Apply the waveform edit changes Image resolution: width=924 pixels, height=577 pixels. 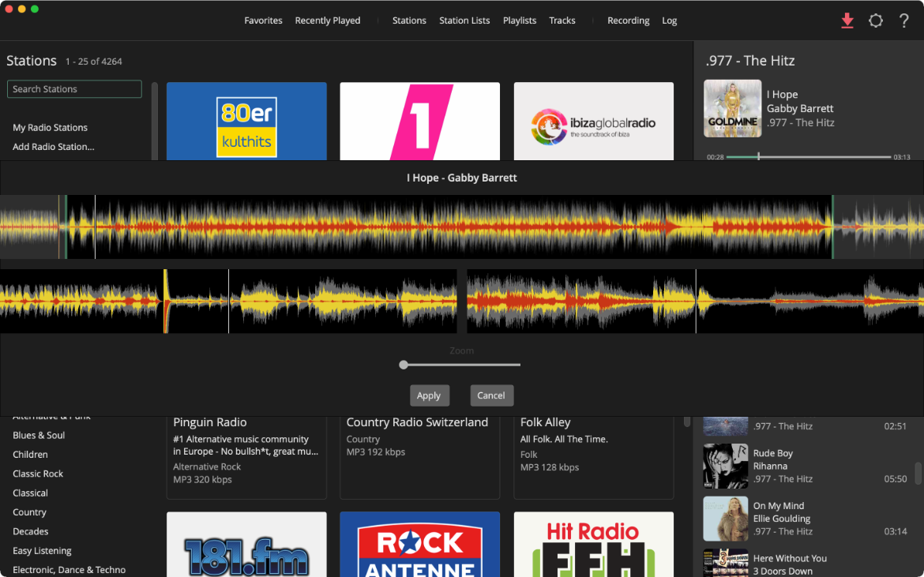point(430,395)
